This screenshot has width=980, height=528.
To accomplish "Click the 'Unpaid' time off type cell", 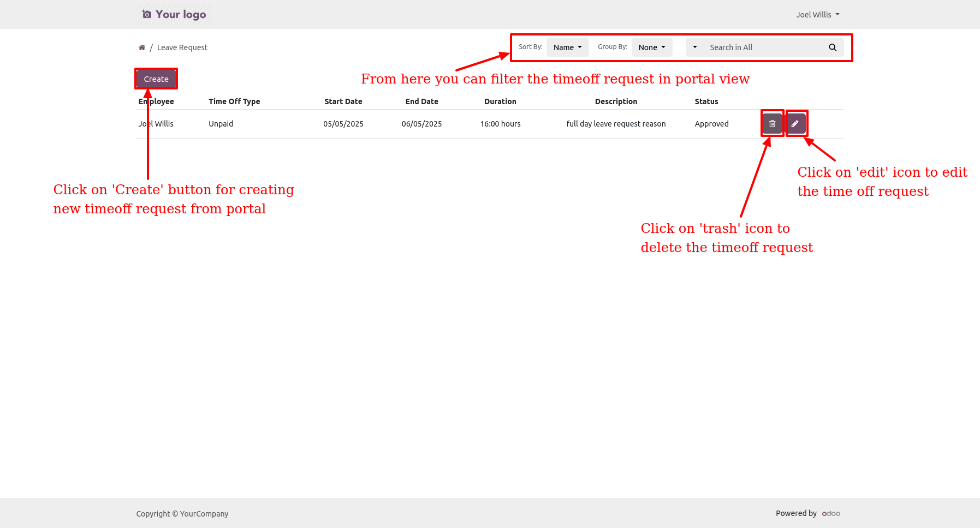I will coord(221,124).
